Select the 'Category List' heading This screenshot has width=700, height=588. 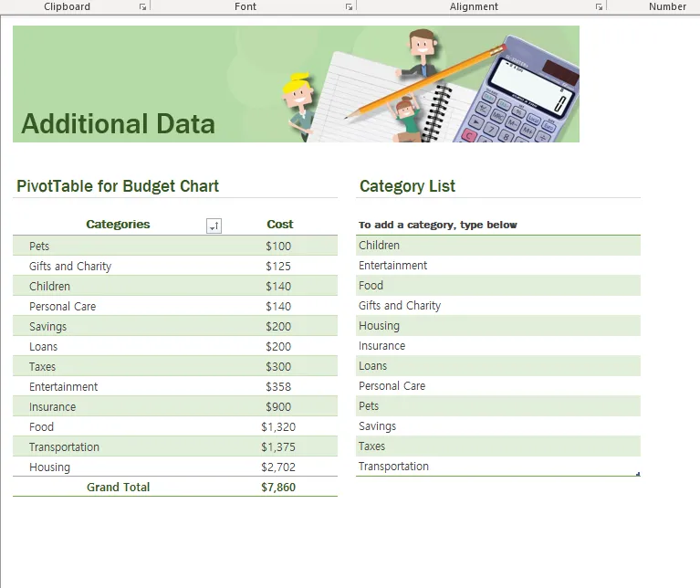click(407, 186)
